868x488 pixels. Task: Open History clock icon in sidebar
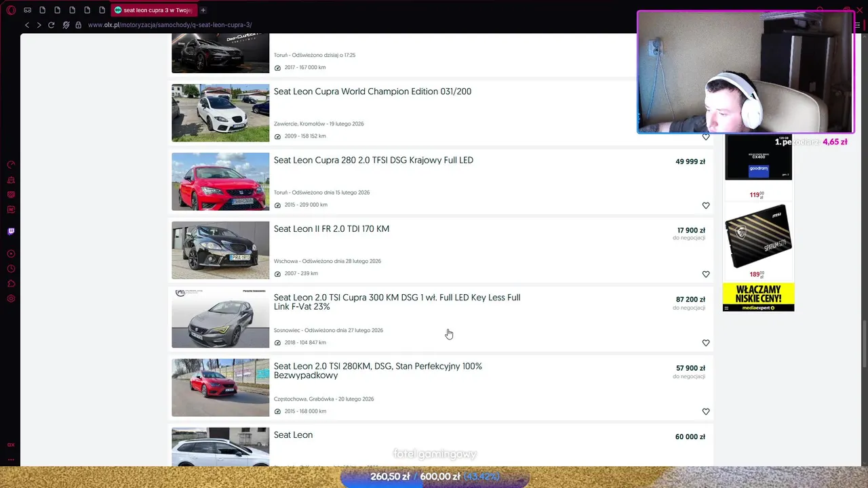[x=11, y=268]
